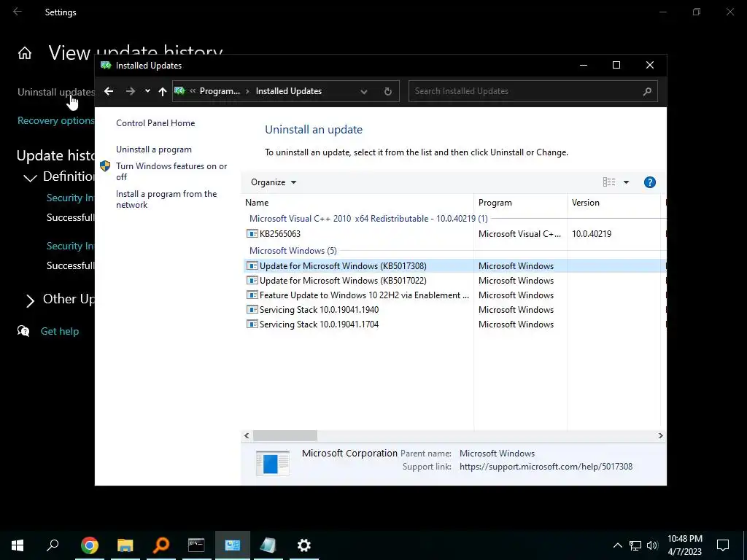The height and width of the screenshot is (560, 747).
Task: Click the scroll left arrow of list
Action: point(247,435)
